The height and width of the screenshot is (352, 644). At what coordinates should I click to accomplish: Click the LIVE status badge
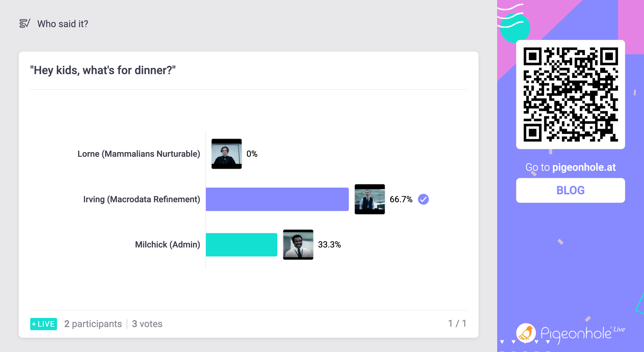(x=43, y=324)
